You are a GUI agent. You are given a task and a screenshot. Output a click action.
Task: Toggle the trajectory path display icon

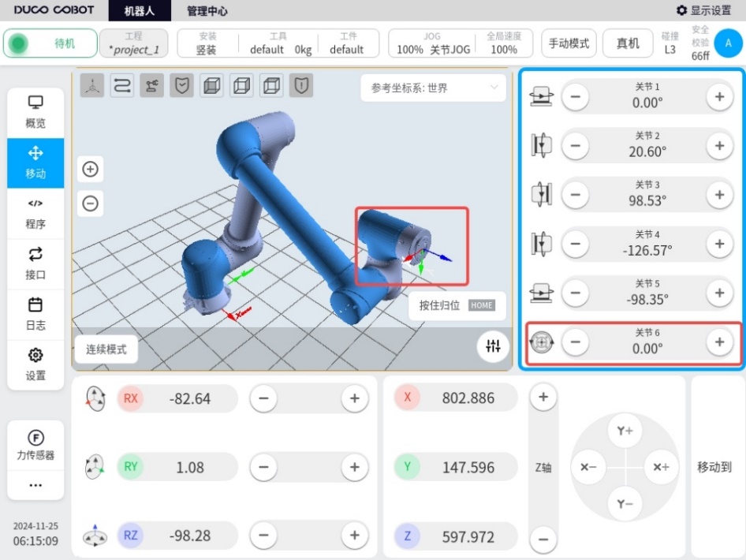click(x=121, y=86)
